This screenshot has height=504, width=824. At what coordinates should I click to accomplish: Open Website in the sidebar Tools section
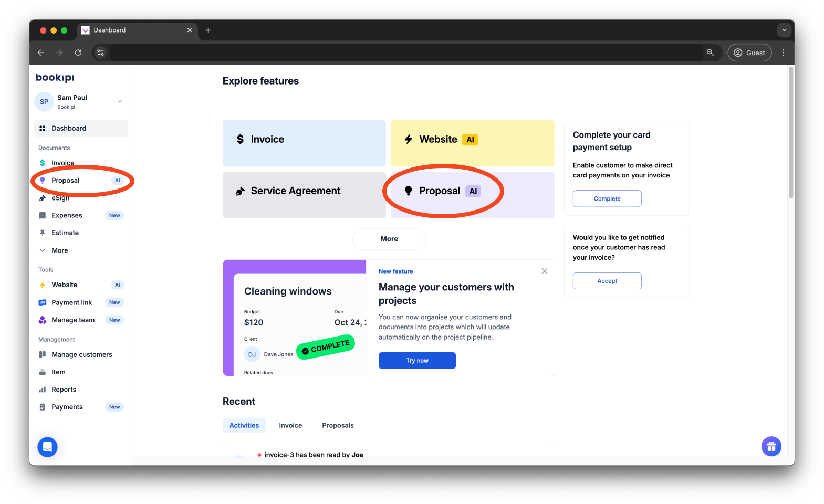point(81,285)
